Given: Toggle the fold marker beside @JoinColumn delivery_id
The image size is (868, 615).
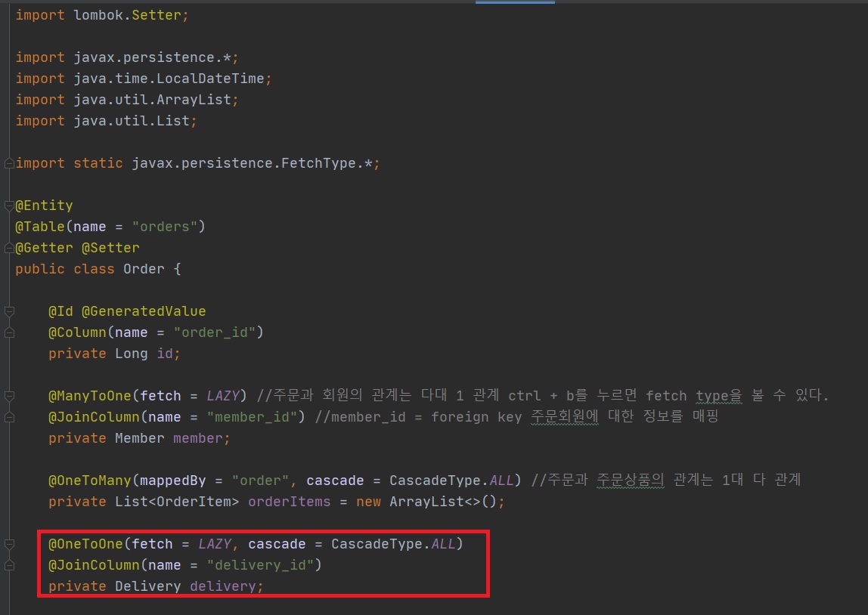Looking at the screenshot, I should pos(9,565).
